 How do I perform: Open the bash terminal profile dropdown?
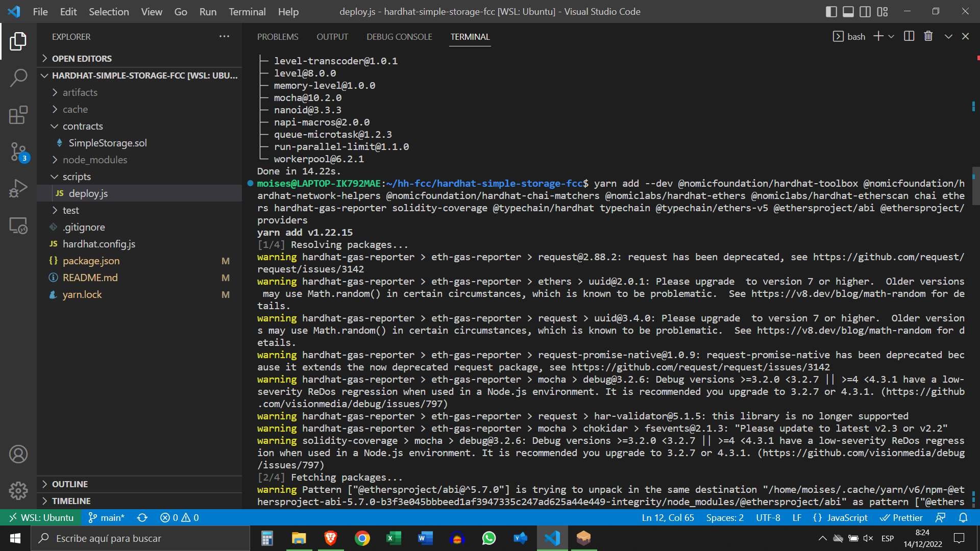point(891,36)
